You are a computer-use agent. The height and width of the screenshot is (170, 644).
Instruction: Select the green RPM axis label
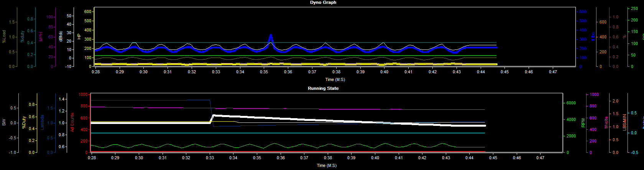[583, 123]
